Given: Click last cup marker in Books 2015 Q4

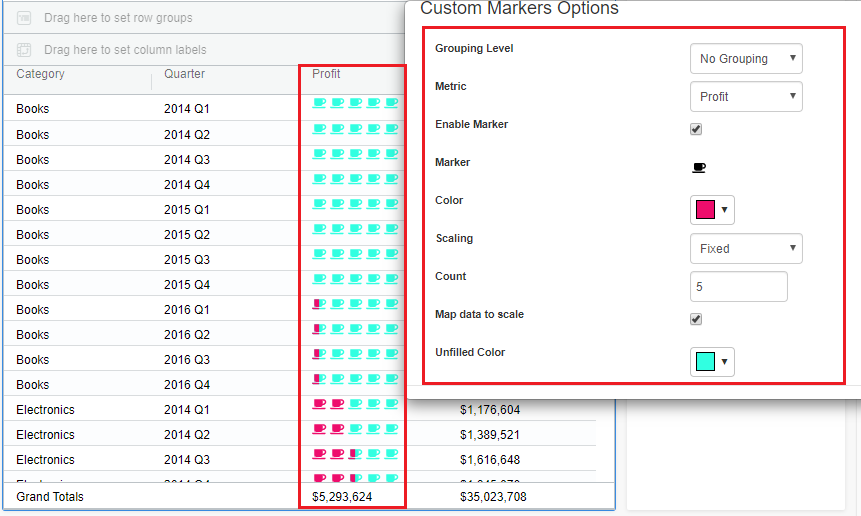Looking at the screenshot, I should click(391, 278).
